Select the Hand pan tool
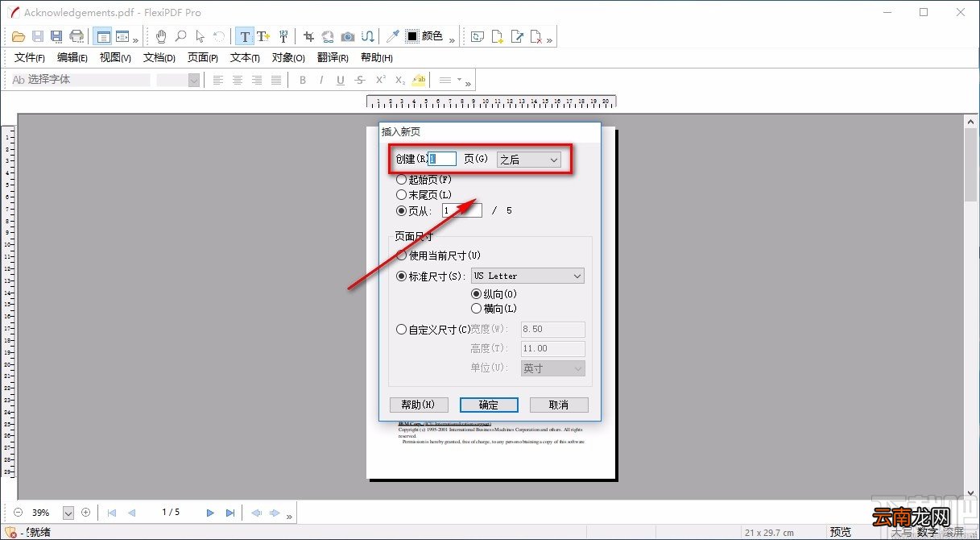The image size is (980, 540). [x=161, y=36]
